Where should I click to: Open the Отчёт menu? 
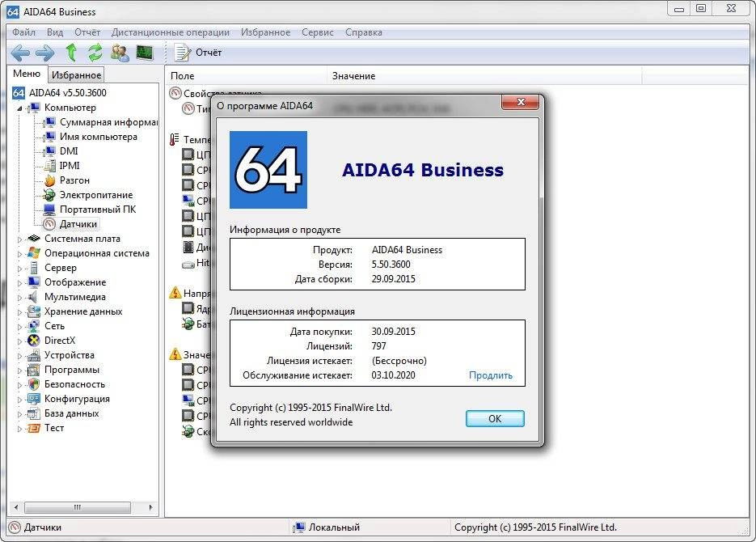coord(87,32)
